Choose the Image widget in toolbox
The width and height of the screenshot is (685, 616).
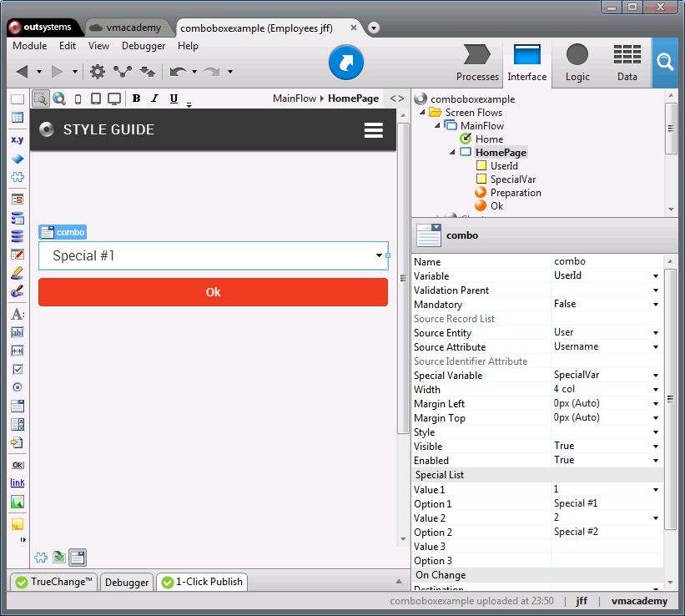click(18, 502)
